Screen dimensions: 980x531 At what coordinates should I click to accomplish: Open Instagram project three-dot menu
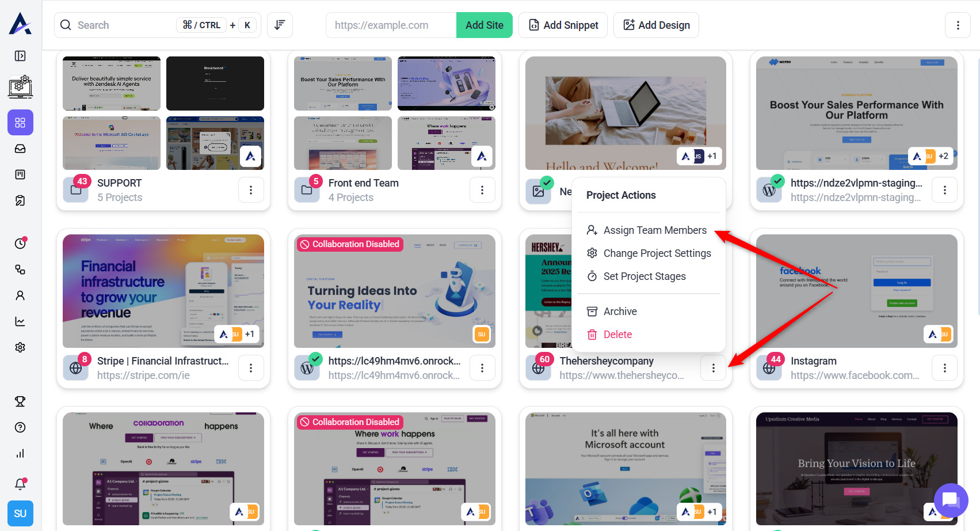click(x=944, y=368)
